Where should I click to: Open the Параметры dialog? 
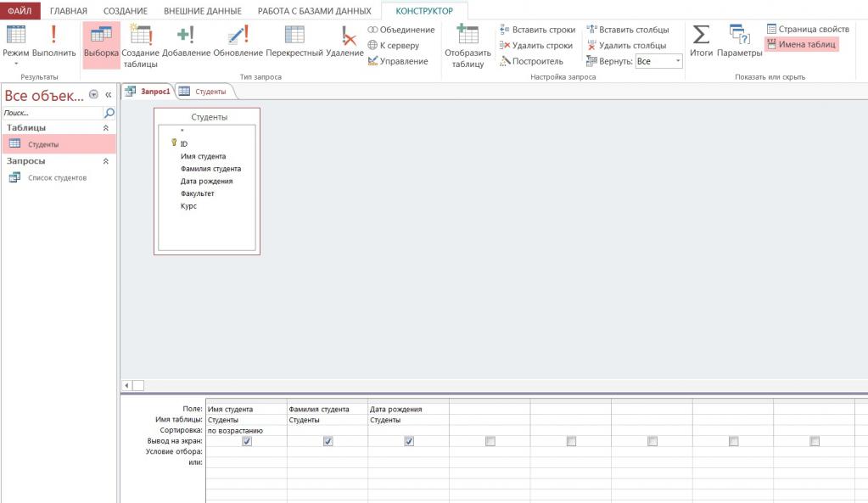coord(740,42)
